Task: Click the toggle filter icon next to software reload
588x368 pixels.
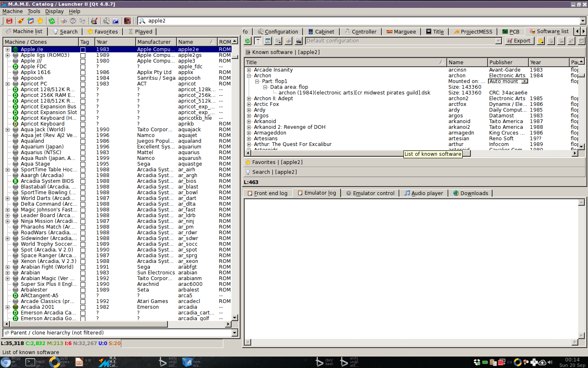Action: (258, 41)
